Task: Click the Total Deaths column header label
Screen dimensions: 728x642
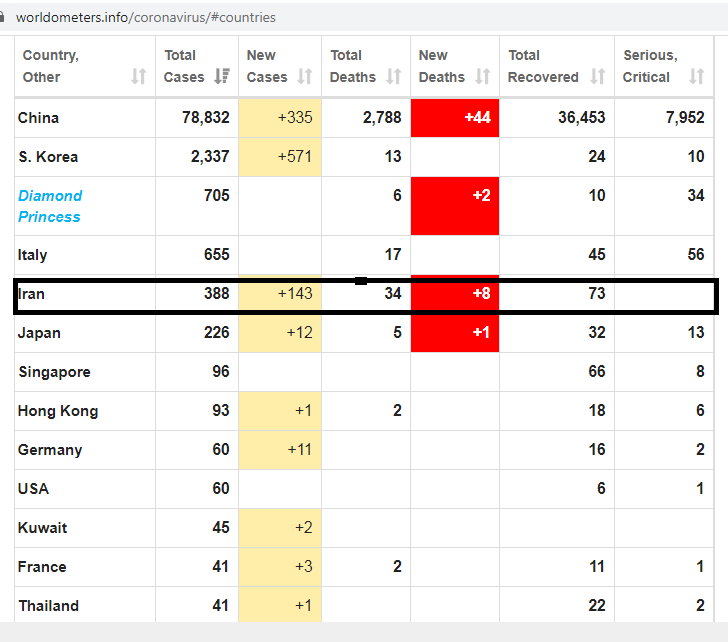Action: click(353, 66)
